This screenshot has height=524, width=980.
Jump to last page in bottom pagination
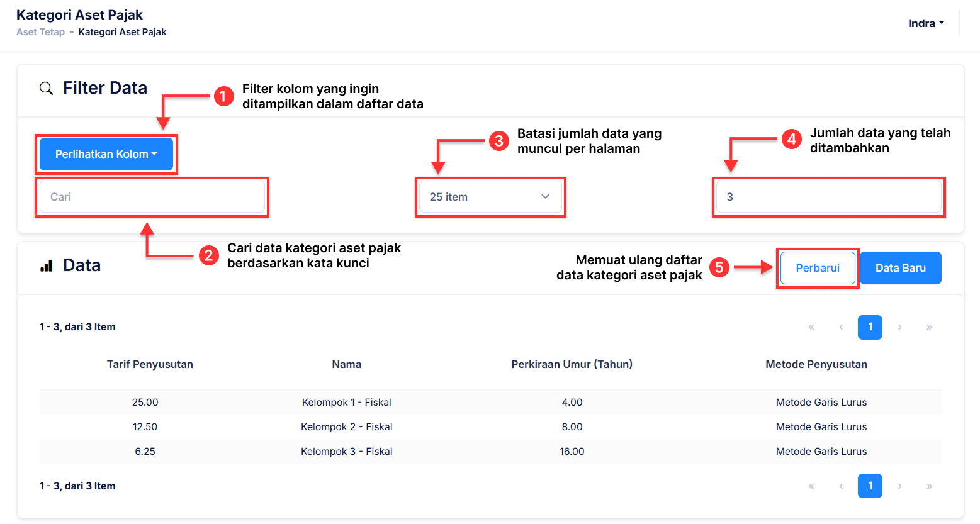click(929, 486)
